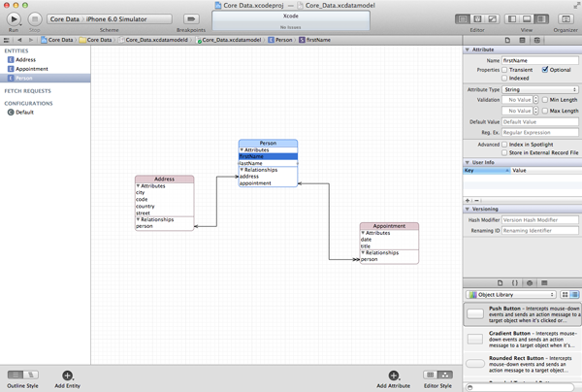Screen dimensions: 582x392
Task: Show the Object library icon
Action: (x=530, y=283)
